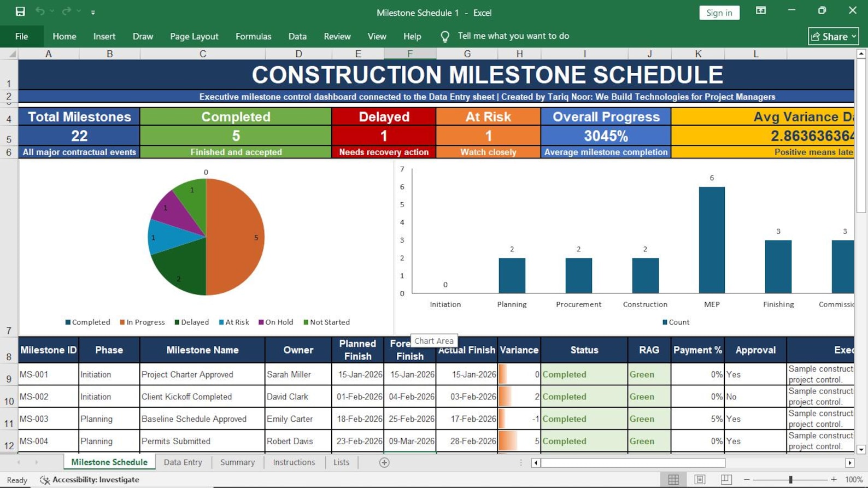Activate the Instructions sheet tab
Image resolution: width=868 pixels, height=488 pixels.
294,462
